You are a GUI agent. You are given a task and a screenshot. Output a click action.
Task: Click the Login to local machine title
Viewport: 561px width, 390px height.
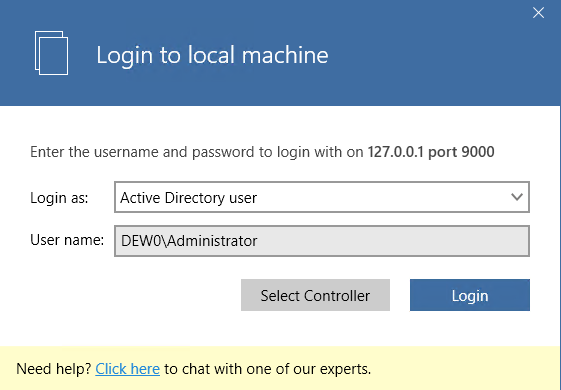coord(212,55)
